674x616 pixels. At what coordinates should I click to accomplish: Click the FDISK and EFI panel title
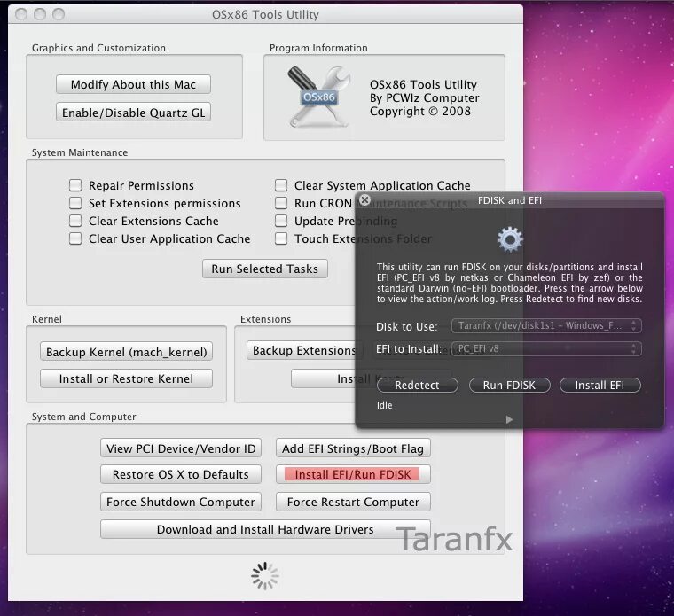pyautogui.click(x=510, y=200)
